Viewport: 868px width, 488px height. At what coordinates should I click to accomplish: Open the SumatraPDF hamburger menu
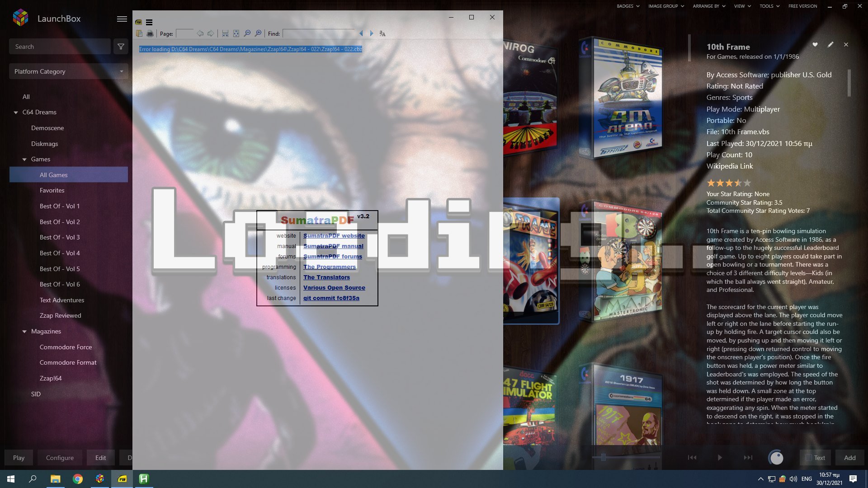click(x=149, y=22)
